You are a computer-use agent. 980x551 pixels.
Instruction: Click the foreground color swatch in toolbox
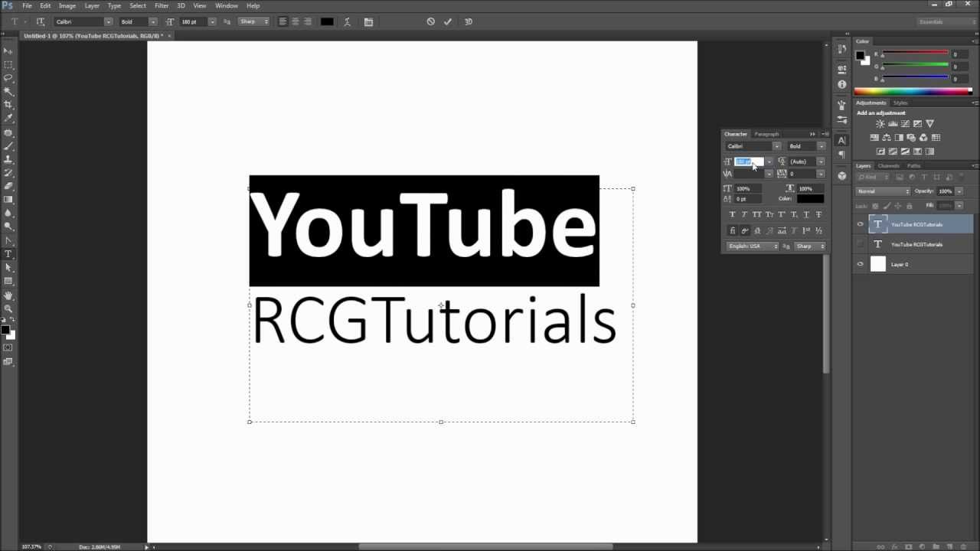tap(5, 330)
